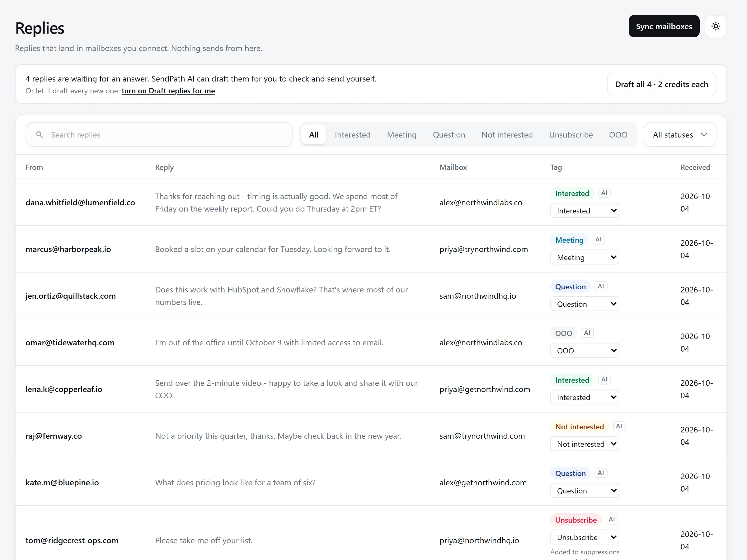
Task: Open tag dropdown for dana.whitfield@lumenfield.co
Action: pos(584,211)
